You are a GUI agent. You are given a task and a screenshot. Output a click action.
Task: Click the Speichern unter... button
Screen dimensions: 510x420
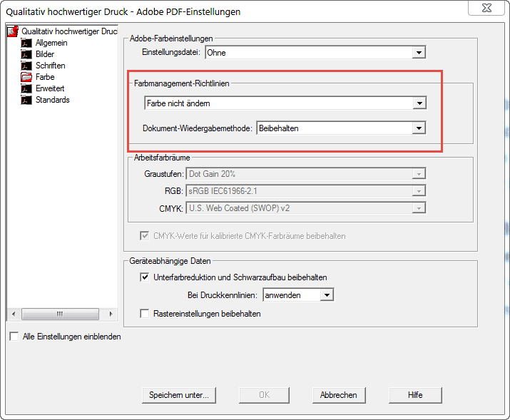[x=178, y=395]
